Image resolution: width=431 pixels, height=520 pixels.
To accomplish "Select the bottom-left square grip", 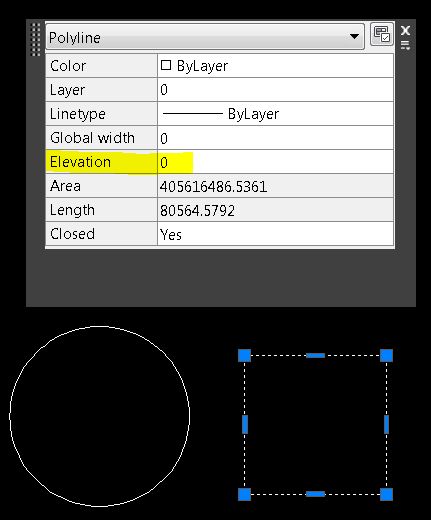I will click(x=244, y=494).
